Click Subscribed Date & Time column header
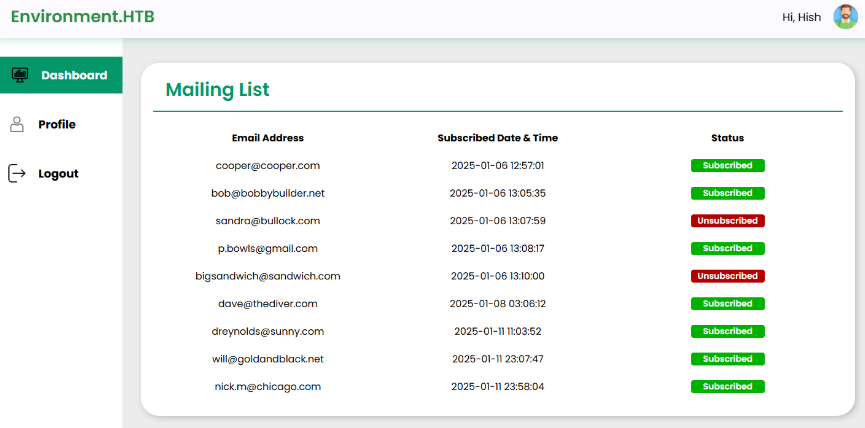 click(497, 138)
